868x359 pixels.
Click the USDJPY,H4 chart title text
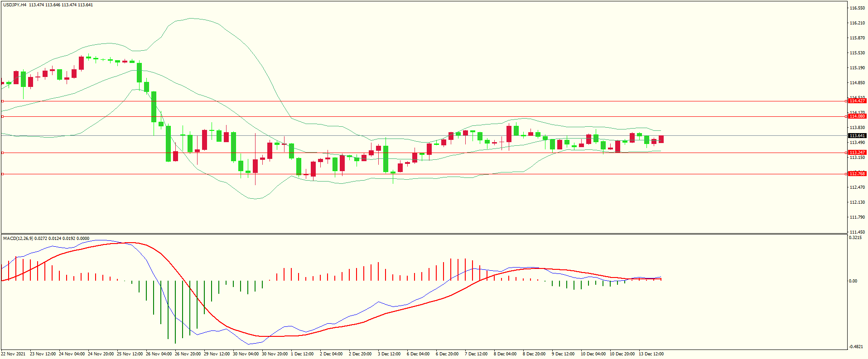tap(14, 5)
